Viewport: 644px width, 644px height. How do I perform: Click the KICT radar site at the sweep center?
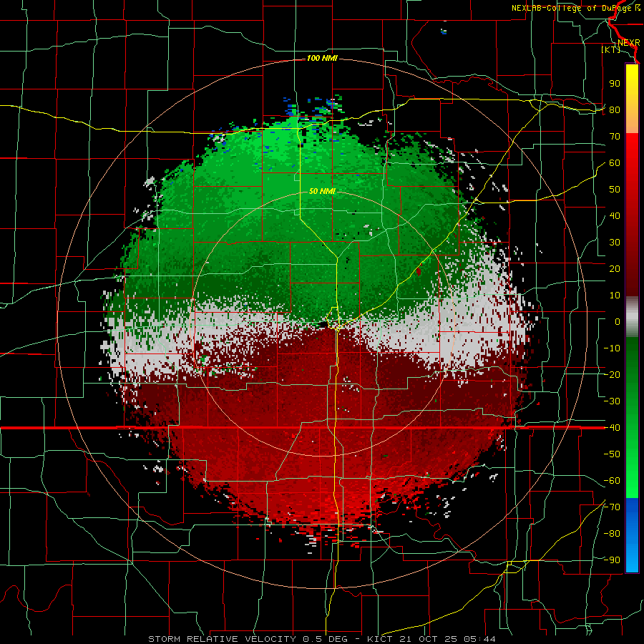coord(323,324)
